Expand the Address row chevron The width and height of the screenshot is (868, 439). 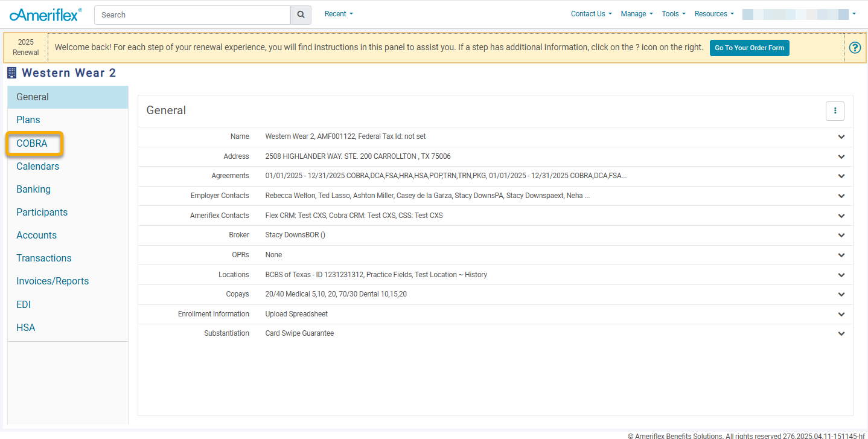(841, 157)
